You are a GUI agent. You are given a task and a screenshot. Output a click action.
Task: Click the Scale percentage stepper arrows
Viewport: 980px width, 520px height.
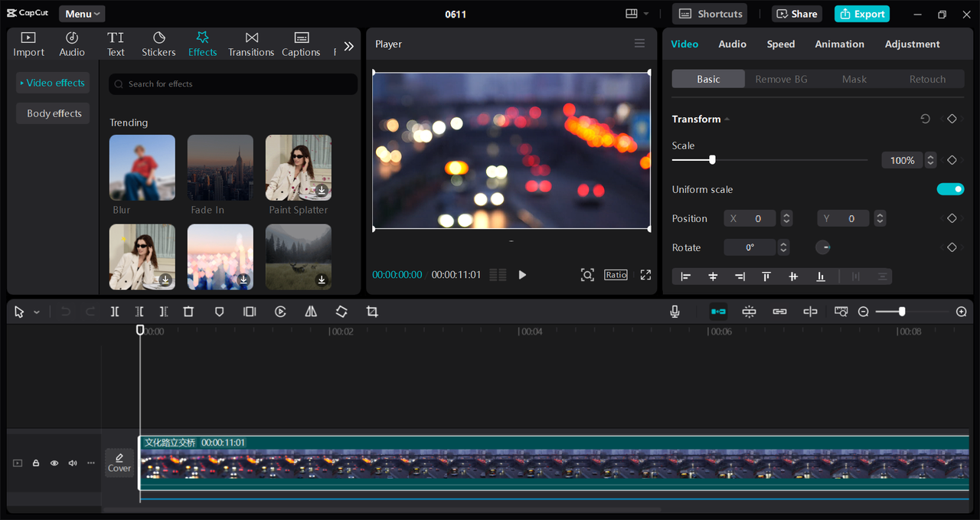[930, 160]
